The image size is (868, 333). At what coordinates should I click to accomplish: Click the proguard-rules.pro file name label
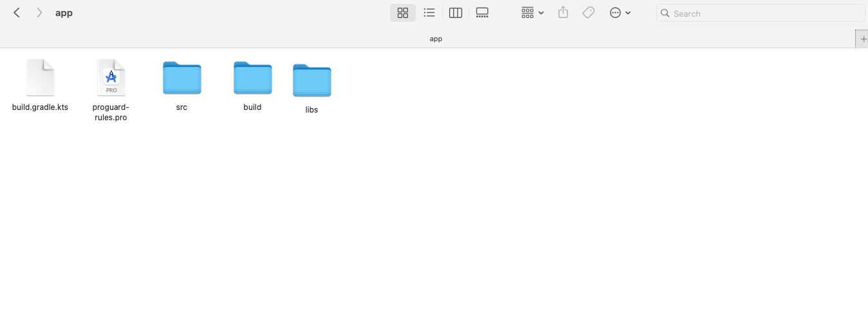click(x=111, y=113)
